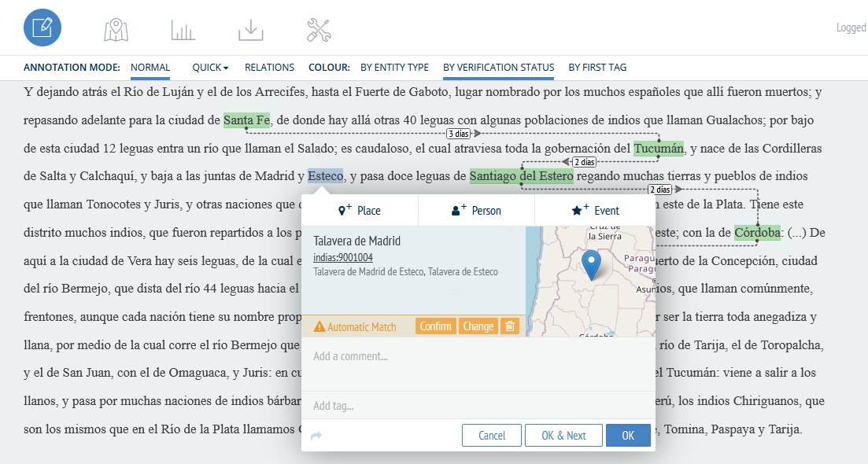This screenshot has height=464, width=868.
Task: Open the document settings tools view
Action: pos(318,27)
